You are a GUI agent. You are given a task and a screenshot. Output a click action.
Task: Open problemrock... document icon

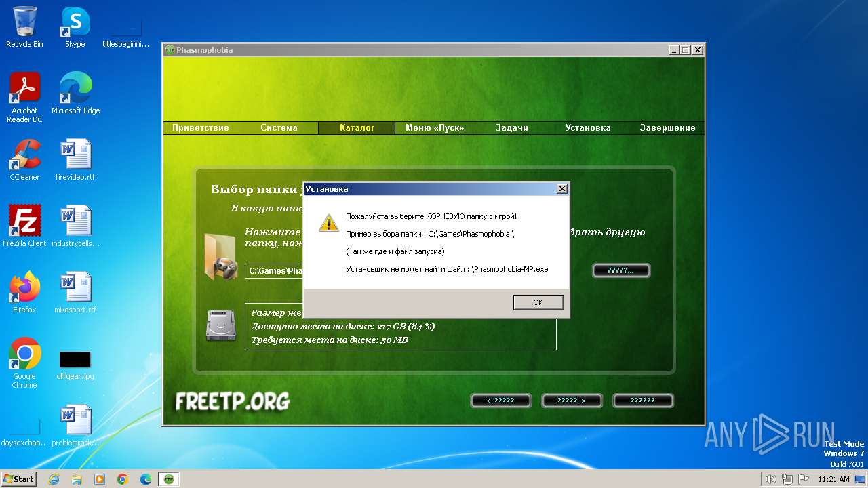coord(75,426)
